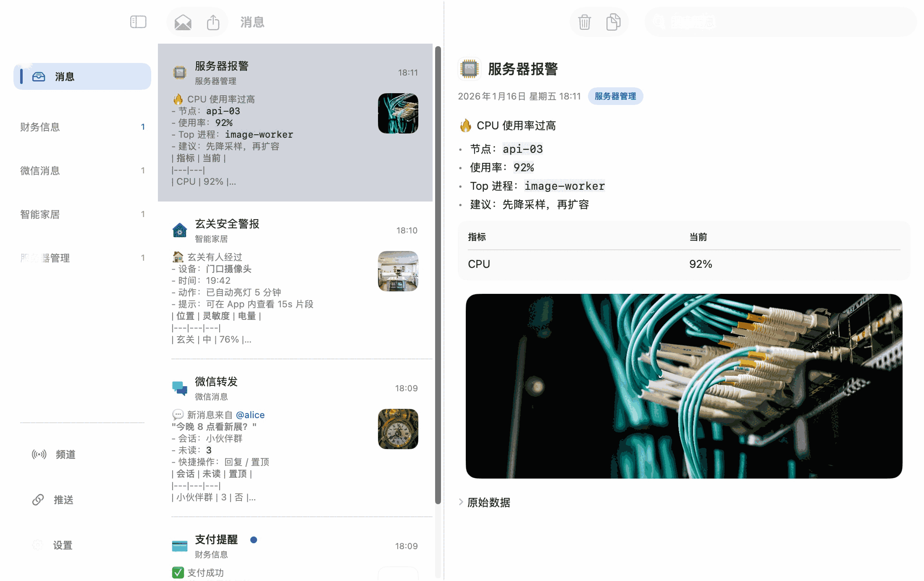This screenshot has width=924, height=581.
Task: Click the message list scrollbar
Action: coord(438,273)
